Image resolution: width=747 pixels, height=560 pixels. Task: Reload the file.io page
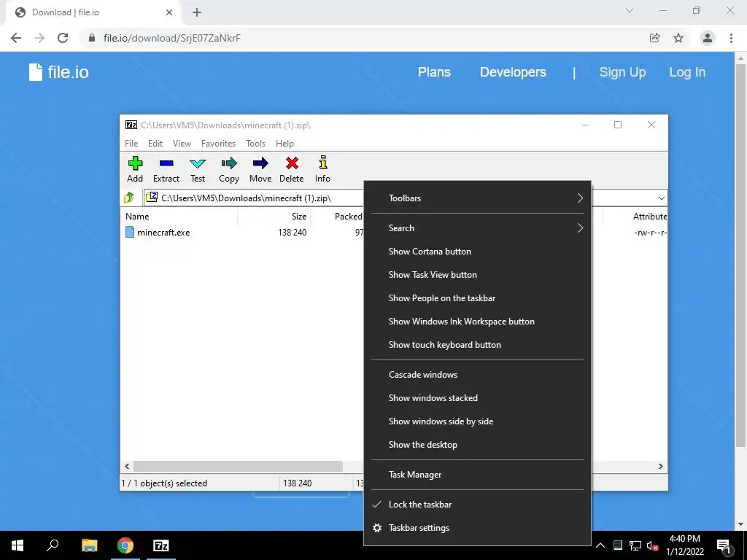point(63,38)
